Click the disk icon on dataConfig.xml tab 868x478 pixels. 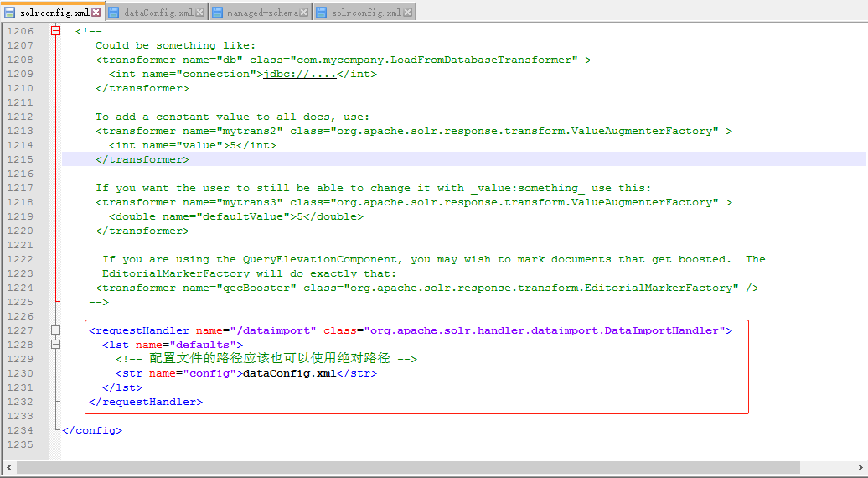(113, 13)
